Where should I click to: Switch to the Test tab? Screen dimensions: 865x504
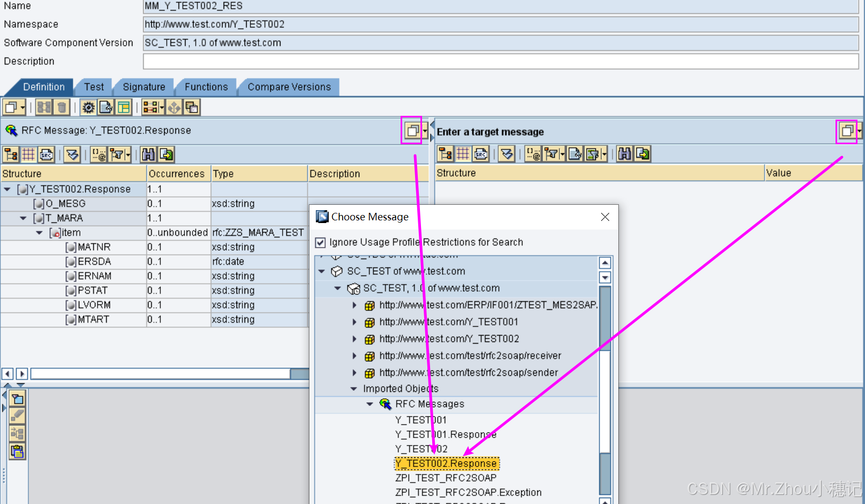[x=94, y=87]
